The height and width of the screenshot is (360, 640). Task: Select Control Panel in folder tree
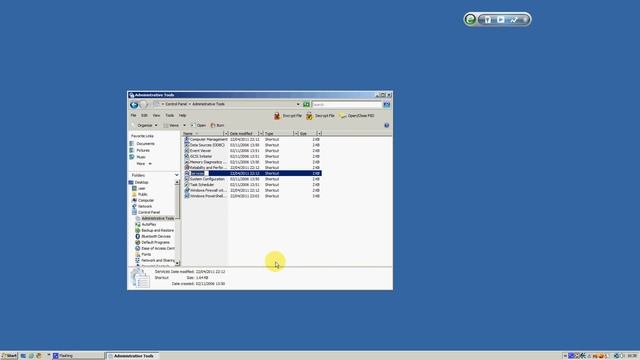pyautogui.click(x=146, y=213)
